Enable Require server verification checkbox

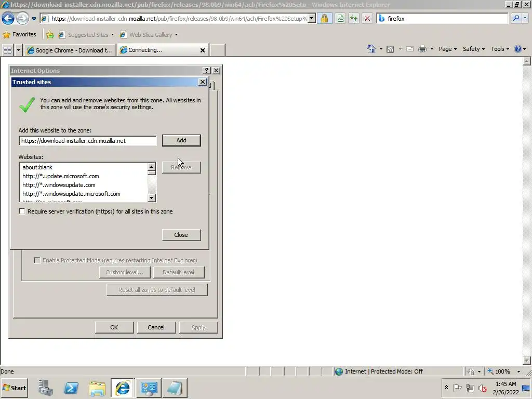coord(22,211)
